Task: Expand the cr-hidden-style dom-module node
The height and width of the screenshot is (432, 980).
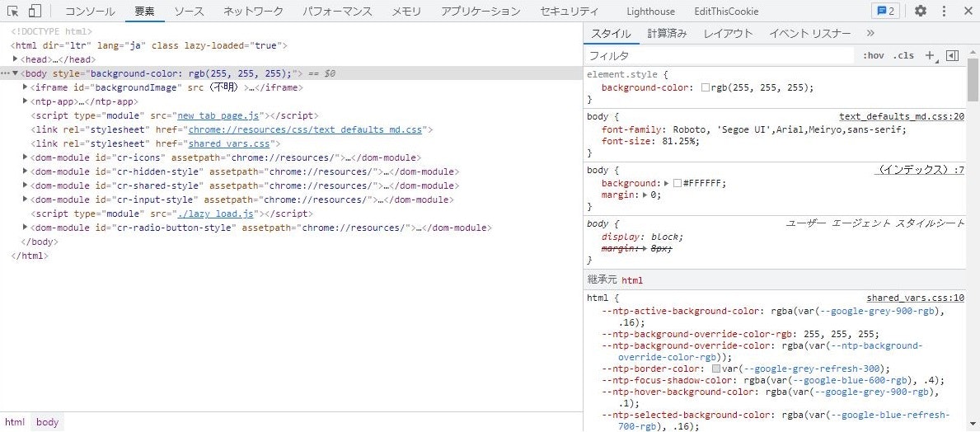Action: pos(25,171)
